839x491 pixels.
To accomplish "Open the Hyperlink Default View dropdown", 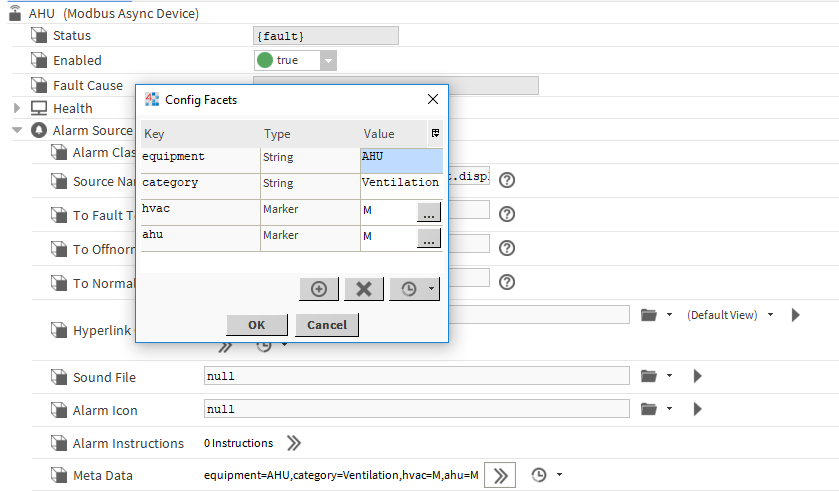I will pyautogui.click(x=730, y=314).
